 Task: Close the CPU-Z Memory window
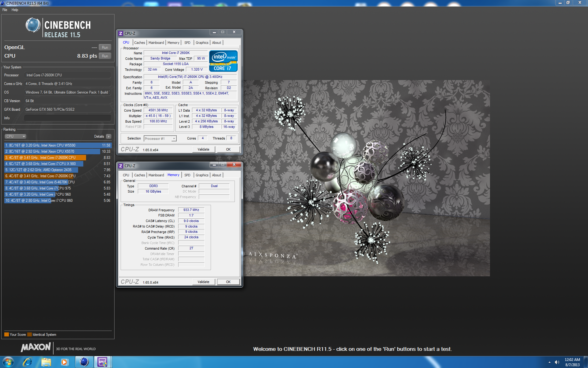click(x=234, y=165)
